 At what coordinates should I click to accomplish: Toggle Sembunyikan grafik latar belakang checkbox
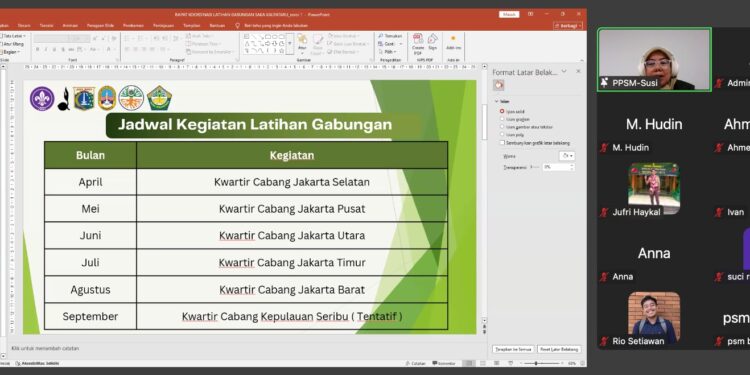[x=502, y=143]
